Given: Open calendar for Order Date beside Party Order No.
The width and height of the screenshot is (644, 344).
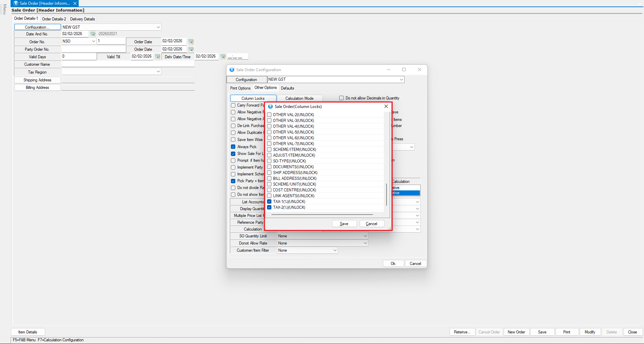Looking at the screenshot, I should 191,49.
